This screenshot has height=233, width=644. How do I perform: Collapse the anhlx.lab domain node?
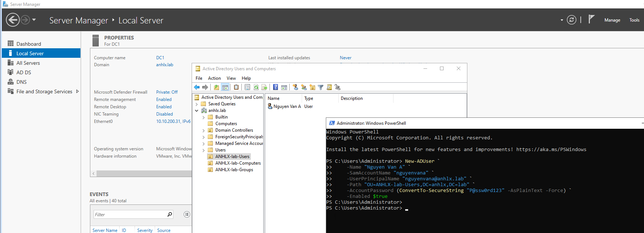click(197, 110)
